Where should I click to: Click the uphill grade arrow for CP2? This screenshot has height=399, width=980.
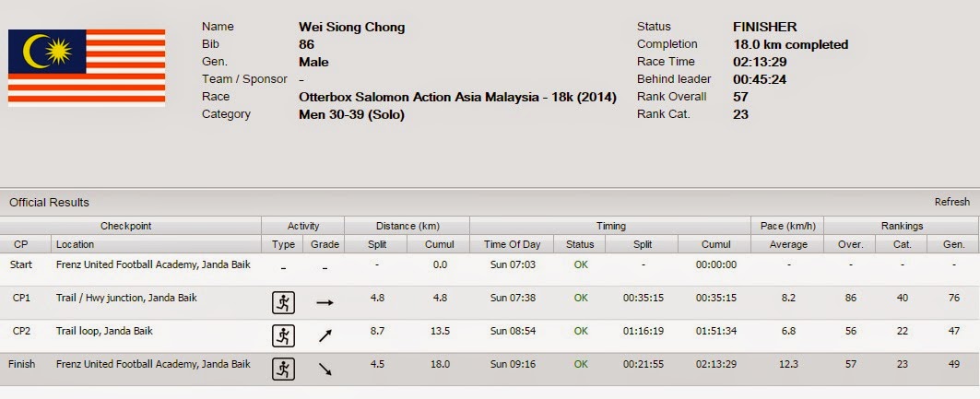[x=325, y=336]
